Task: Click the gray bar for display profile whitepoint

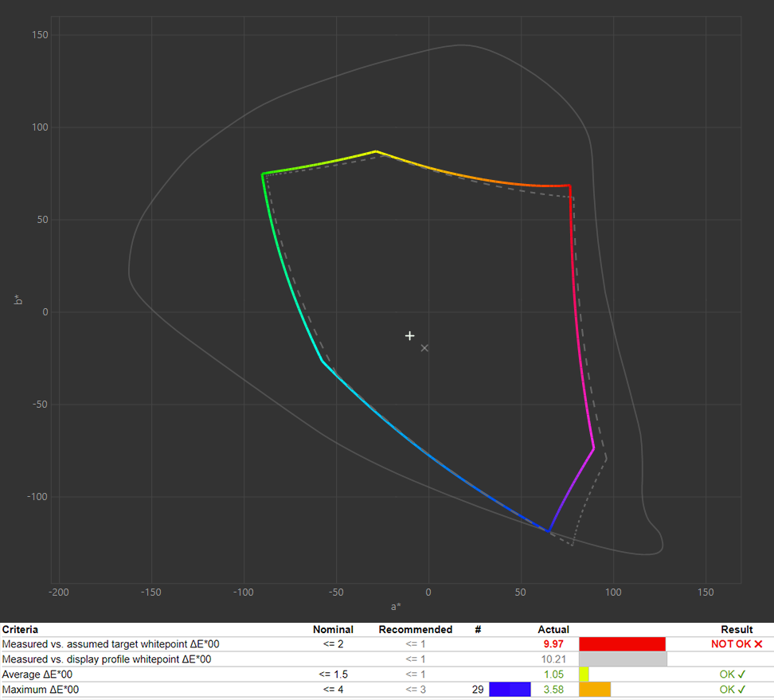Action: [x=623, y=659]
